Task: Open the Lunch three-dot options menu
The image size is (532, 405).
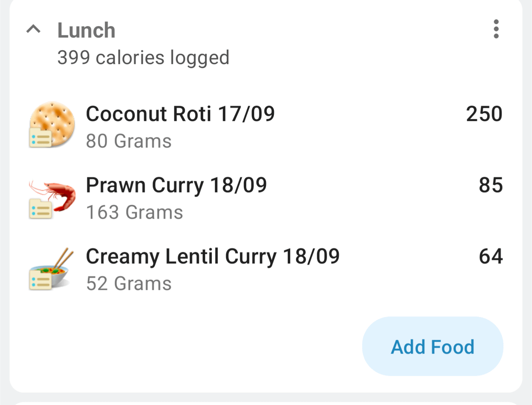Action: (x=496, y=30)
